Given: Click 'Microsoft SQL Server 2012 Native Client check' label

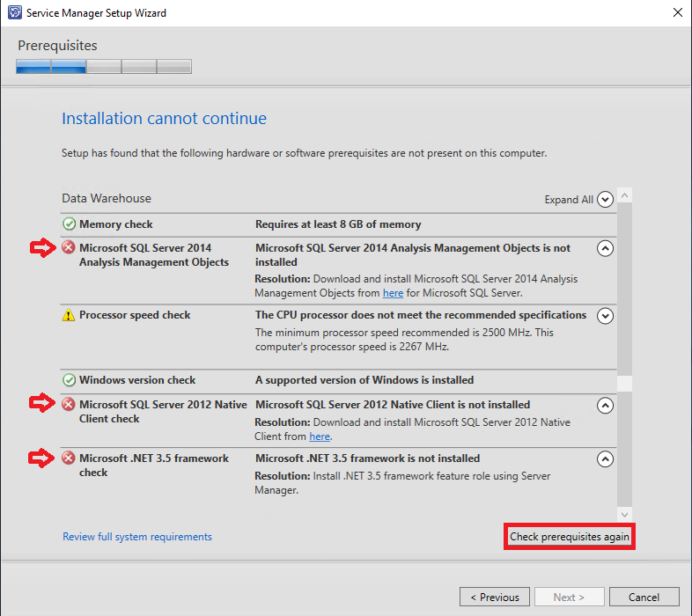Looking at the screenshot, I should coord(163,412).
